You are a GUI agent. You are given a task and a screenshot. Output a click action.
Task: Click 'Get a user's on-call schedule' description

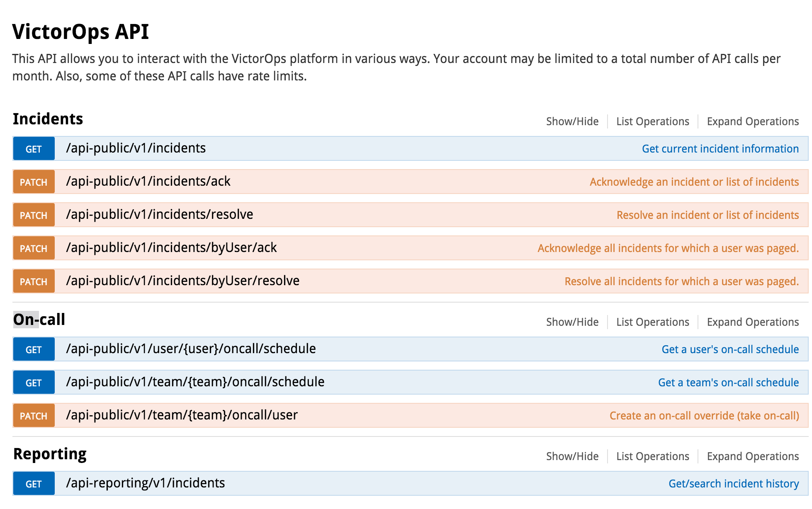click(x=730, y=349)
